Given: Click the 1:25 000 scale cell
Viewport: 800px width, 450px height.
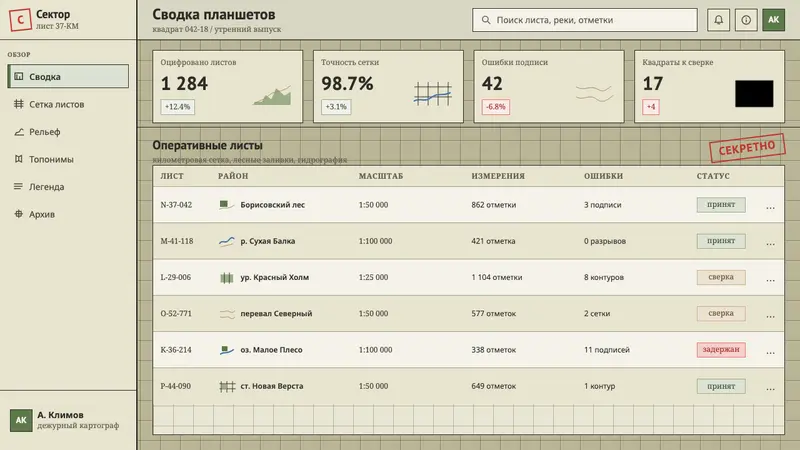Looking at the screenshot, I should (373, 278).
